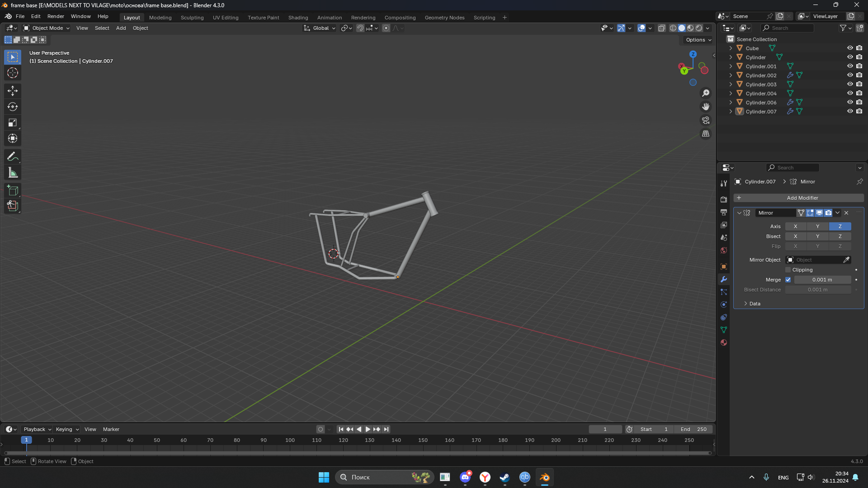Open the Material properties tab

724,343
